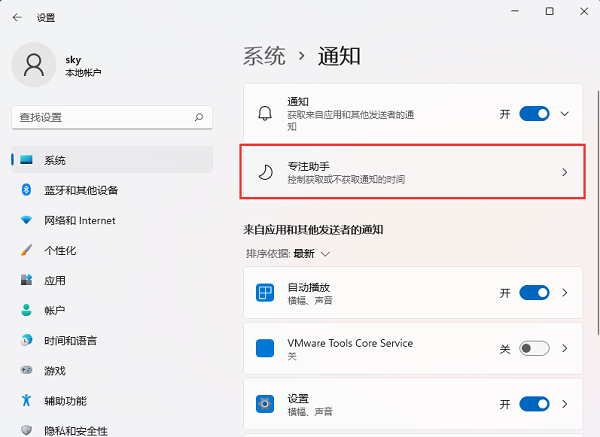This screenshot has height=437, width=600.
Task: Toggle notifications for the 设置 app
Action: tap(535, 404)
